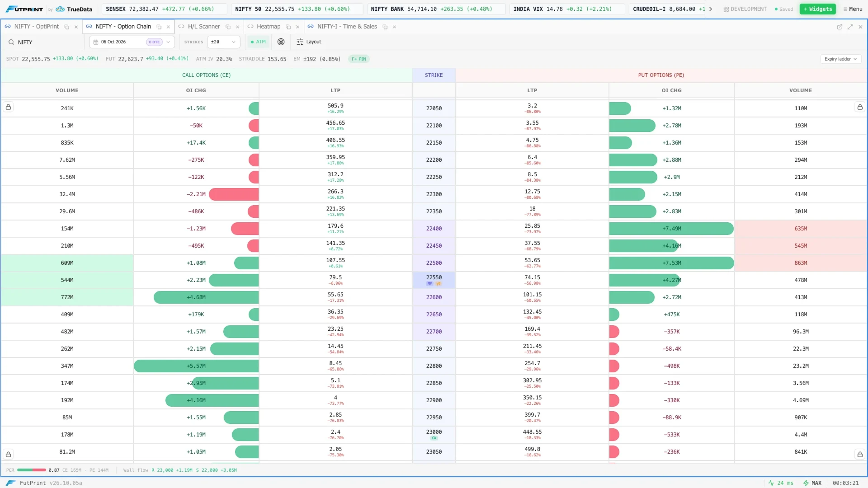
Task: Open the Expiry ladder dropdown
Action: pyautogui.click(x=840, y=59)
